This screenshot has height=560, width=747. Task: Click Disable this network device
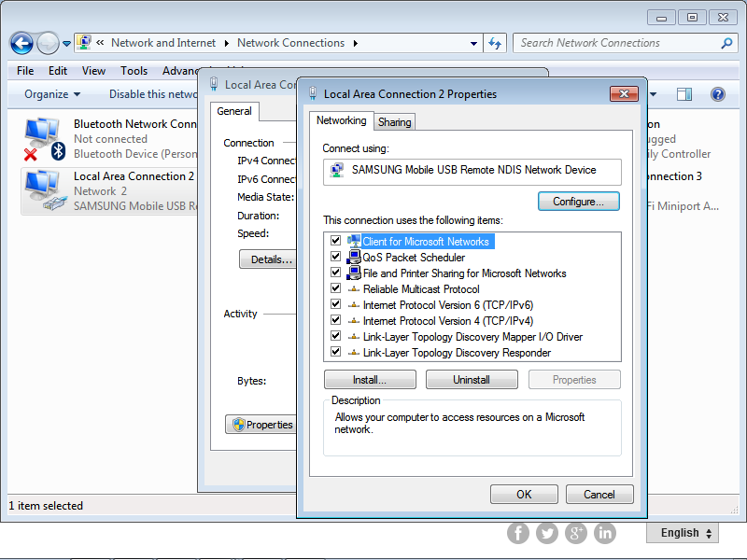153,94
